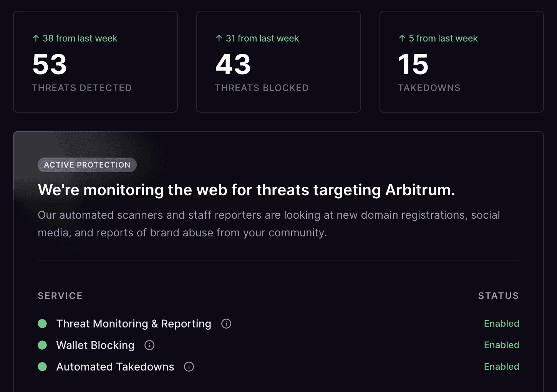Screen dimensions: 557x392
Task: Click the TAKEDOWNS label
Action: [x=429, y=88]
